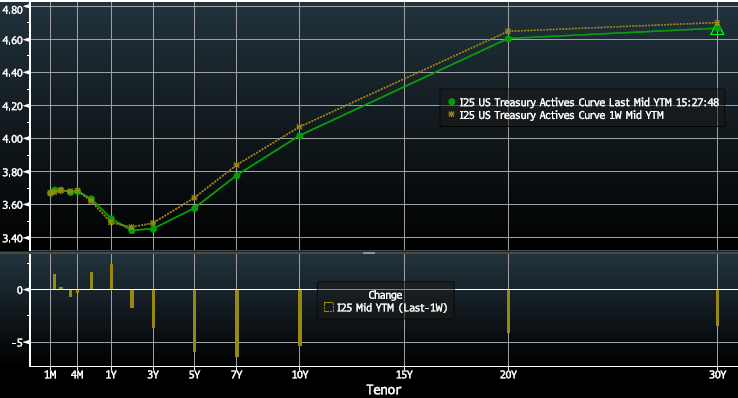This screenshot has height=398, width=738.
Task: Click the 7Y change bar
Action: click(237, 323)
